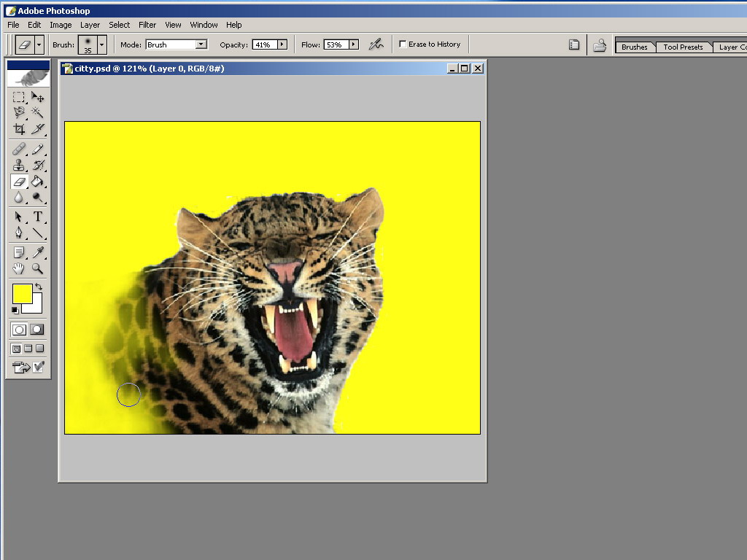
Task: Toggle airbrush mode in options bar
Action: [376, 44]
